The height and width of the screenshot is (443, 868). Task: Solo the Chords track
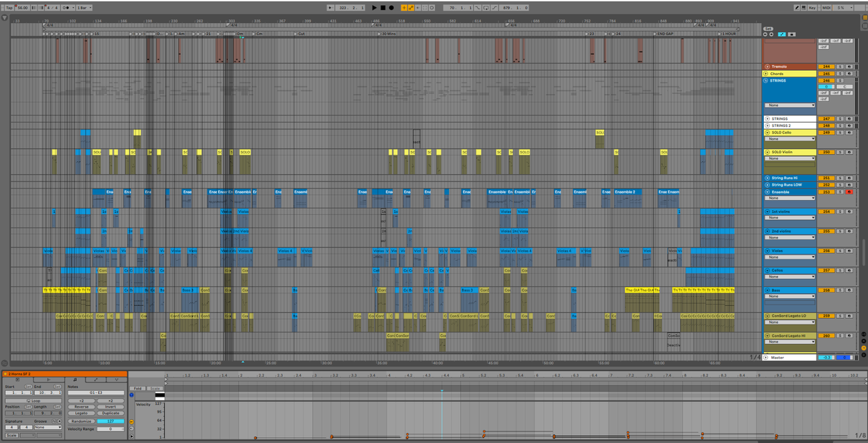click(x=840, y=72)
